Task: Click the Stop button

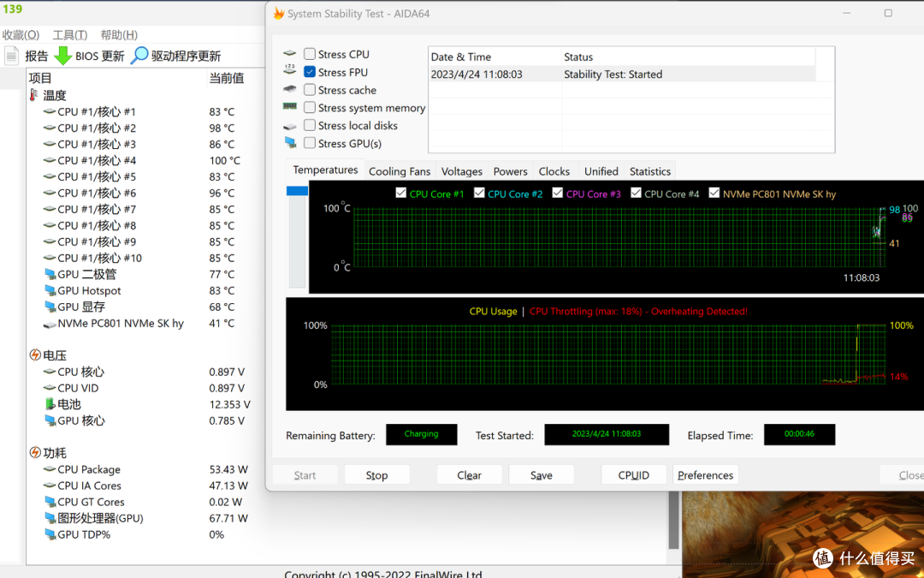Action: click(376, 474)
